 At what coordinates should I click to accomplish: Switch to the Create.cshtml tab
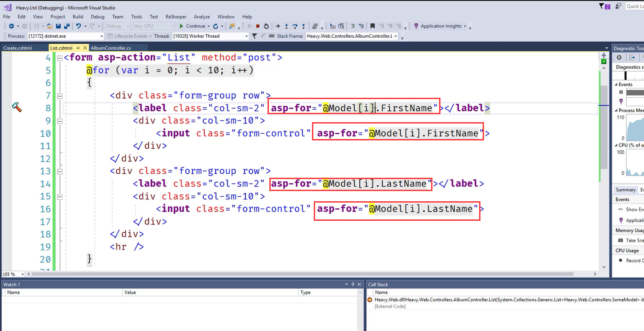[18, 48]
